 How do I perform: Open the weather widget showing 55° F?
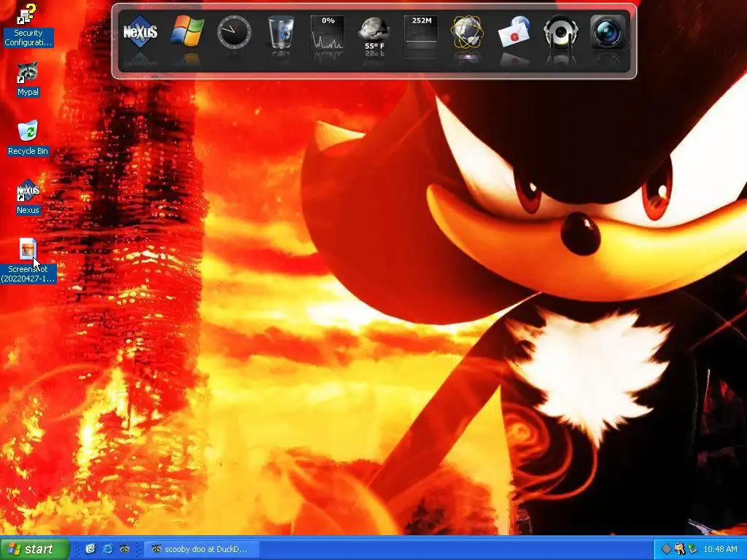pyautogui.click(x=374, y=34)
